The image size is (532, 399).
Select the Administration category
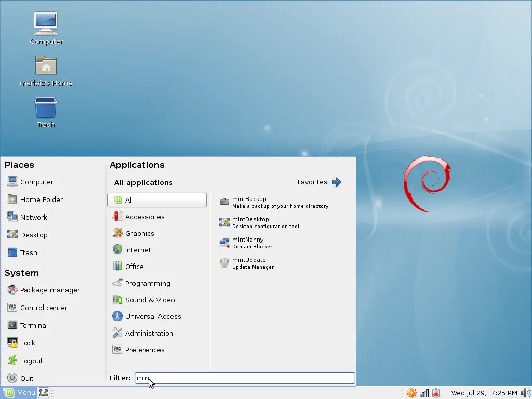pyautogui.click(x=143, y=333)
